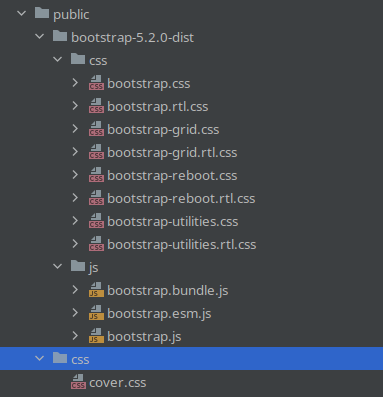Collapse the highlighted css folder chevron
Screen dimensions: 383x397
click(40, 359)
